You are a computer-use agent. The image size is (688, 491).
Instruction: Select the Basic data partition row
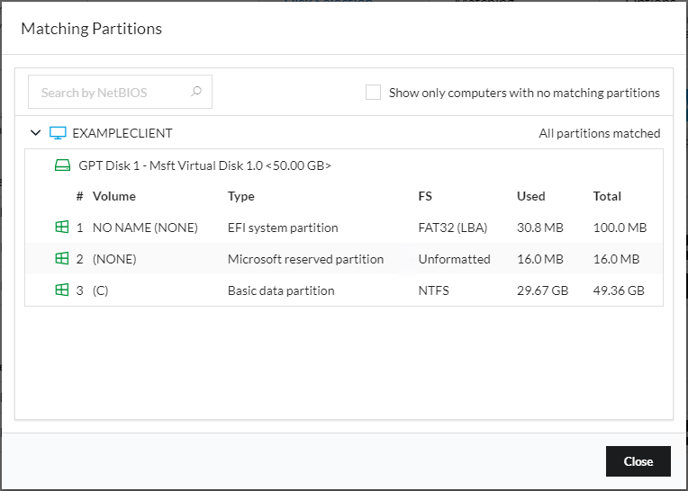tap(344, 290)
